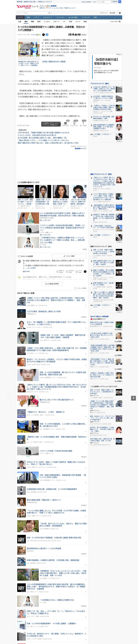Viewport: 138px width, 644px height.
Task: Select the トップ navigation tab
Action: tap(20, 17)
